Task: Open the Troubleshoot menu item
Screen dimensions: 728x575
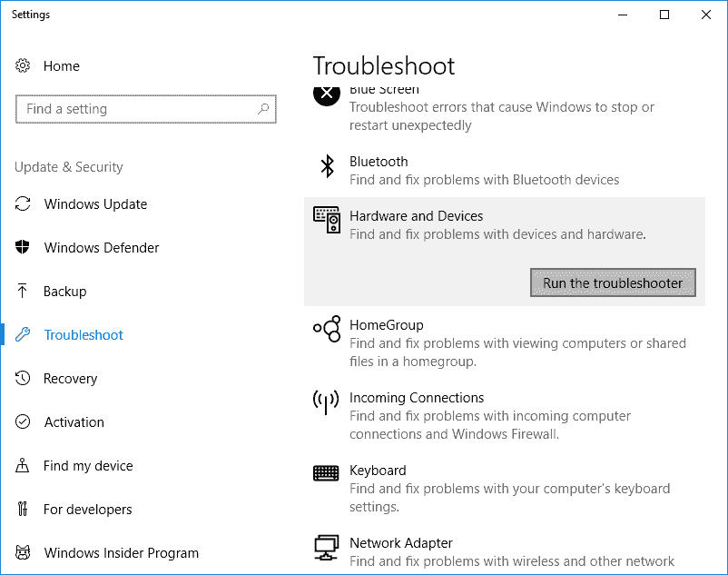Action: point(84,335)
